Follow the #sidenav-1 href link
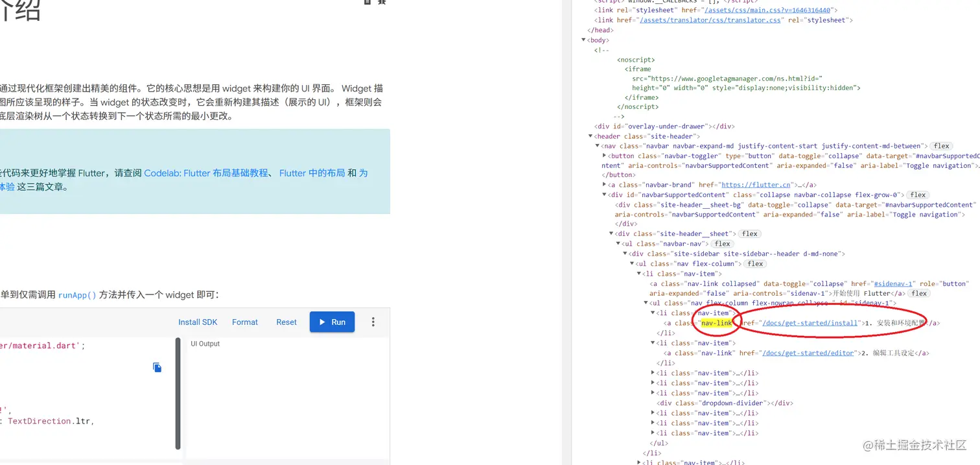The width and height of the screenshot is (980, 465). pyautogui.click(x=893, y=283)
